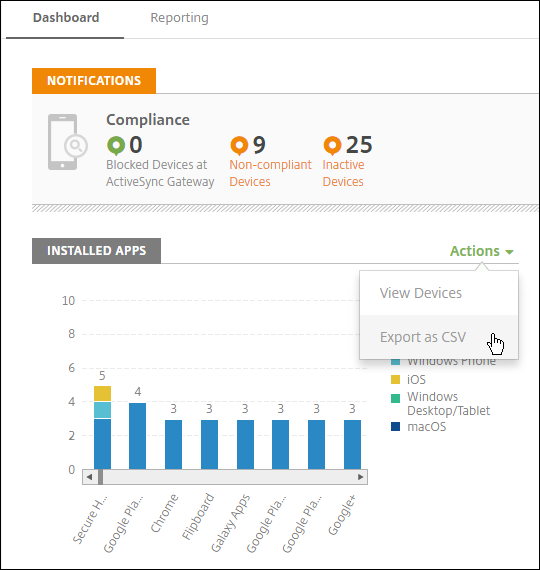Open the Reporting tab
The height and width of the screenshot is (570, 540).
pos(179,18)
